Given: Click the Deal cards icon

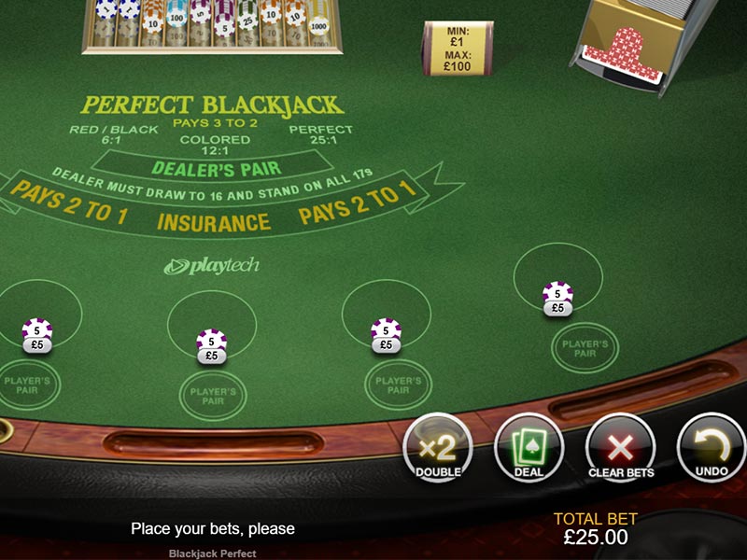Looking at the screenshot, I should point(529,448).
